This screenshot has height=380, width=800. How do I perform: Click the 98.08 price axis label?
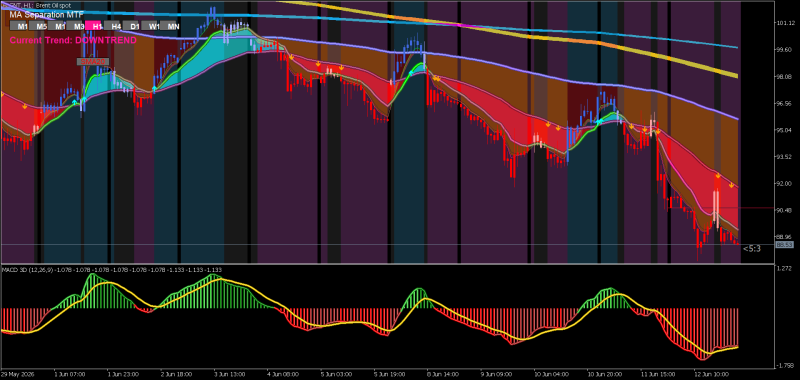point(785,77)
